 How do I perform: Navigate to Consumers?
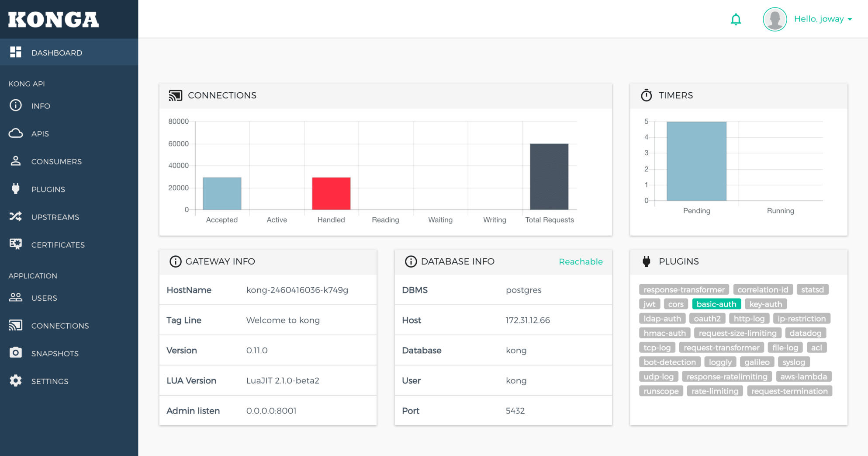(69, 161)
